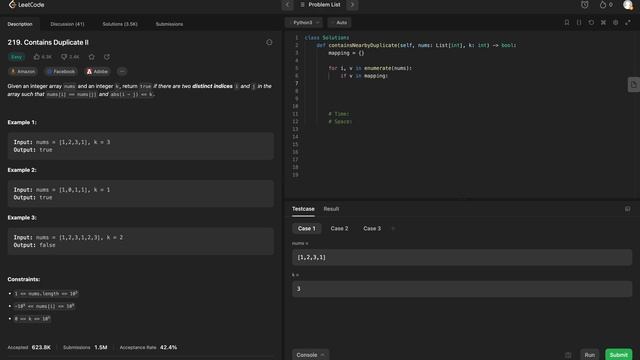Click the nums input field
Viewport: 640px width, 360px height.
[x=462, y=257]
